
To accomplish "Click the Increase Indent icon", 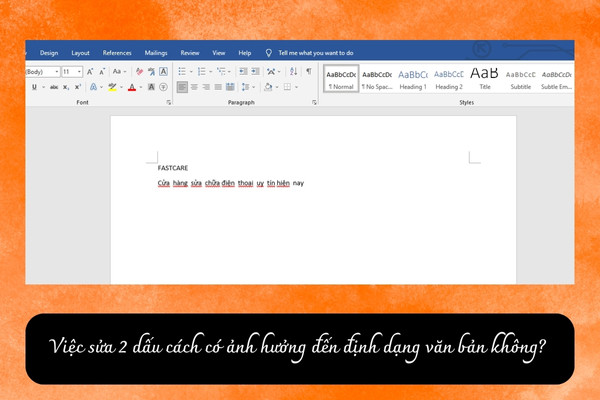I will [255, 72].
